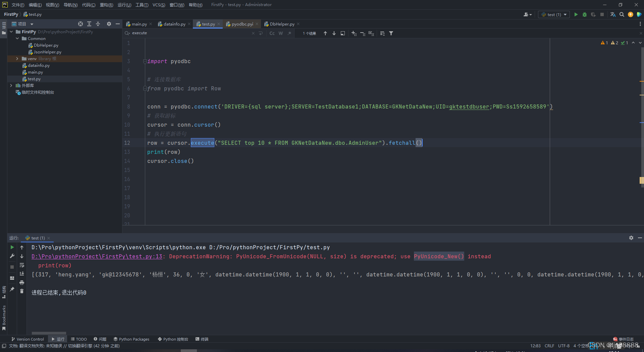Rerun the program in the run panel
This screenshot has height=352, width=644.
[12, 247]
